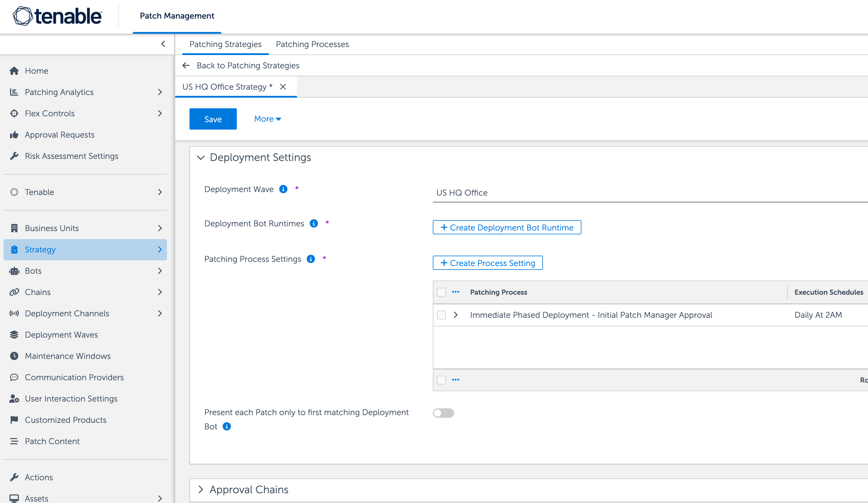Click the Deployment Bot Runtimes info icon
Screen dimensions: 868x503
tap(314, 223)
